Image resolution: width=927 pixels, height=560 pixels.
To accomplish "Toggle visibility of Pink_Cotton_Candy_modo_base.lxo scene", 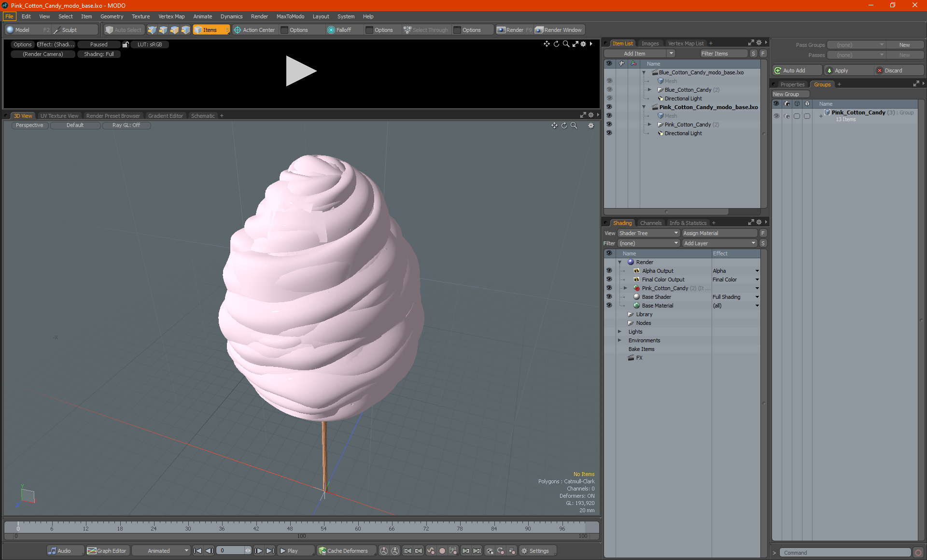I will coord(609,107).
